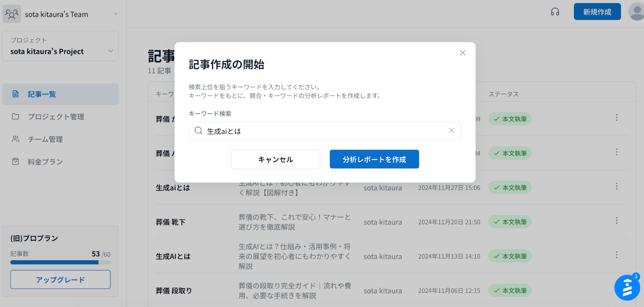Click keyword 葬儀 靴下 in the table
This screenshot has height=307, width=644.
point(171,222)
